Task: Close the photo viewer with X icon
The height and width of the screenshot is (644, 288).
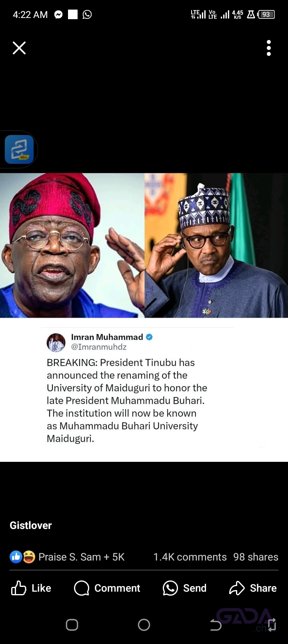Action: [19, 48]
